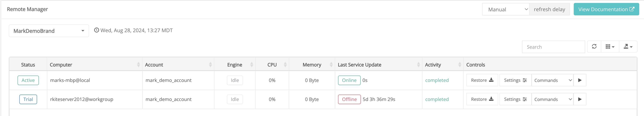Open Settings for marks-mbp
The width and height of the screenshot is (644, 116).
[515, 80]
